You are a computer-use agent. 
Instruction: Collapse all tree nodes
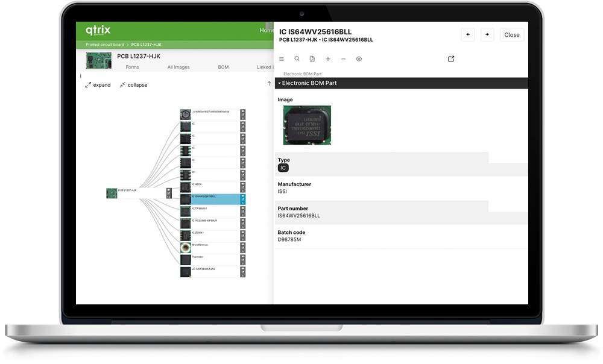[133, 85]
